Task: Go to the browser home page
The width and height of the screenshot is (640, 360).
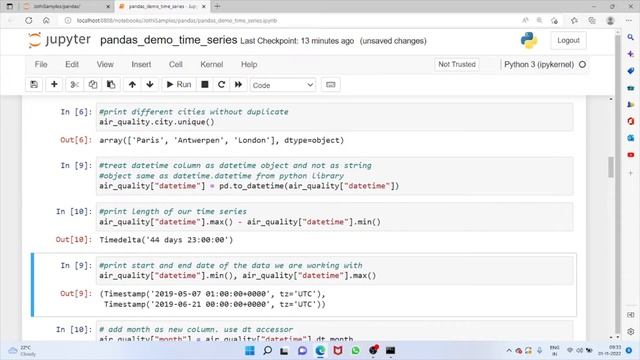Action: (46, 20)
